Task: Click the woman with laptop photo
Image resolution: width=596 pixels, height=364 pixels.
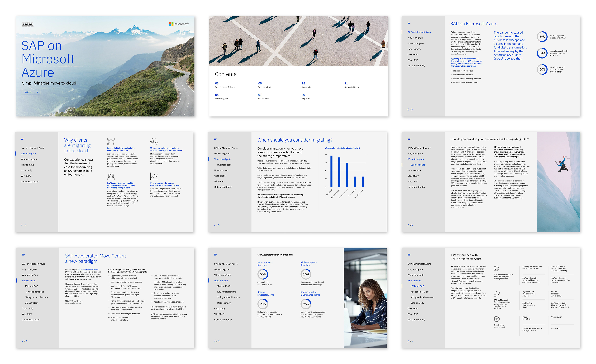Action: tap(365, 298)
